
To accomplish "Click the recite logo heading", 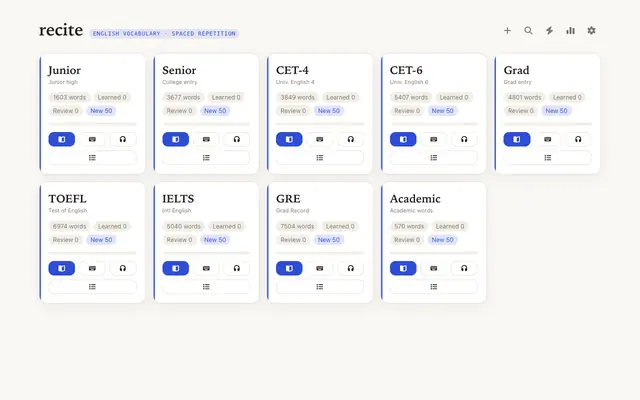I will [61, 30].
